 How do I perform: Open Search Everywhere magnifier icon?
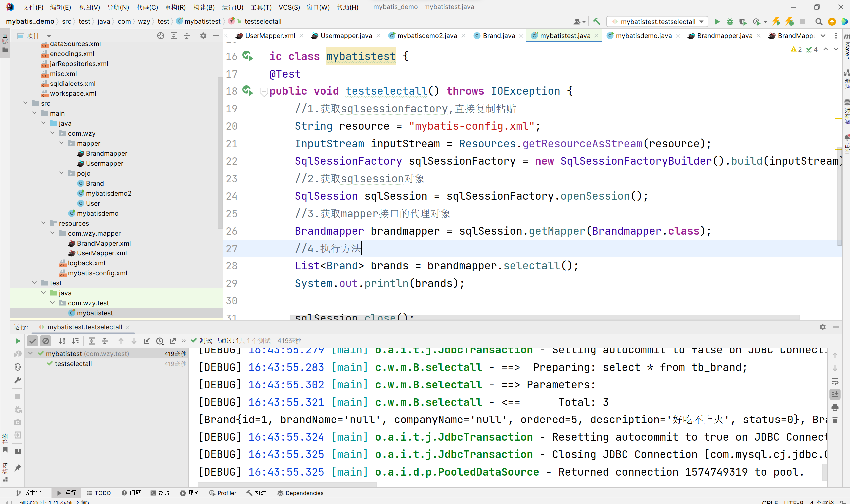(x=819, y=22)
